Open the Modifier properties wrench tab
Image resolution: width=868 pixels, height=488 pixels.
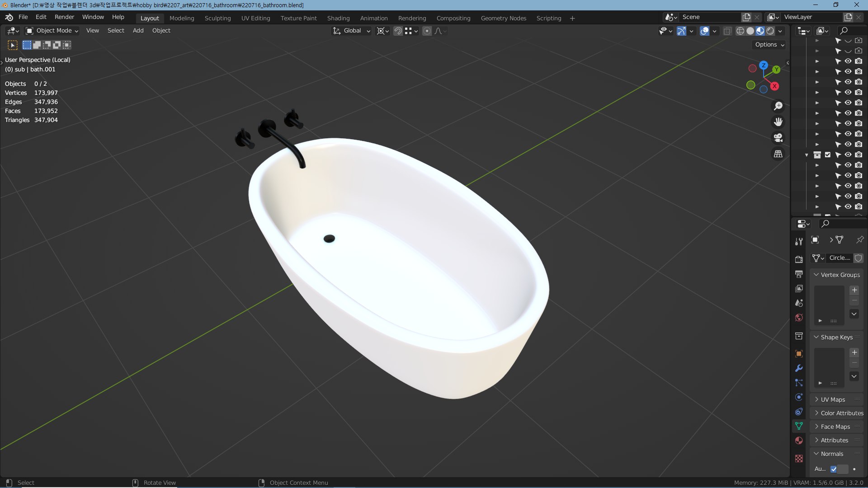(799, 368)
